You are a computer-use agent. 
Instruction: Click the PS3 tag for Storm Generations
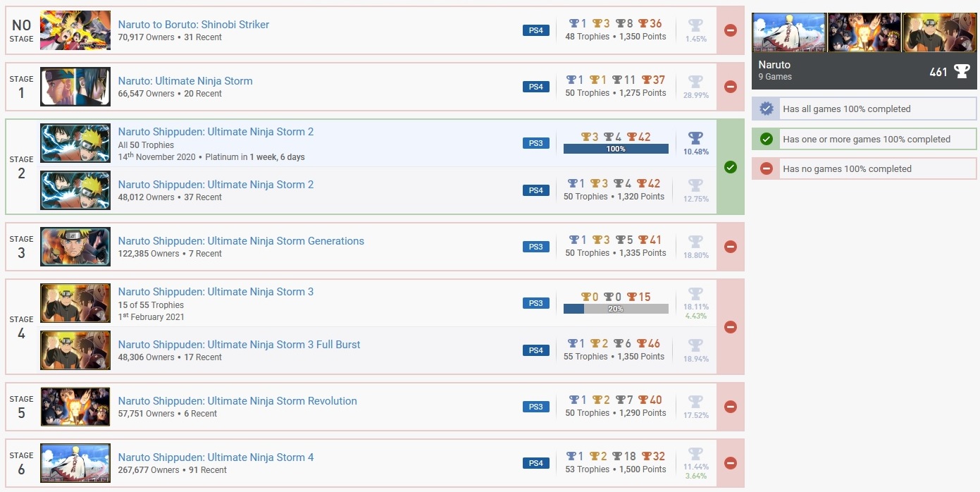(535, 247)
